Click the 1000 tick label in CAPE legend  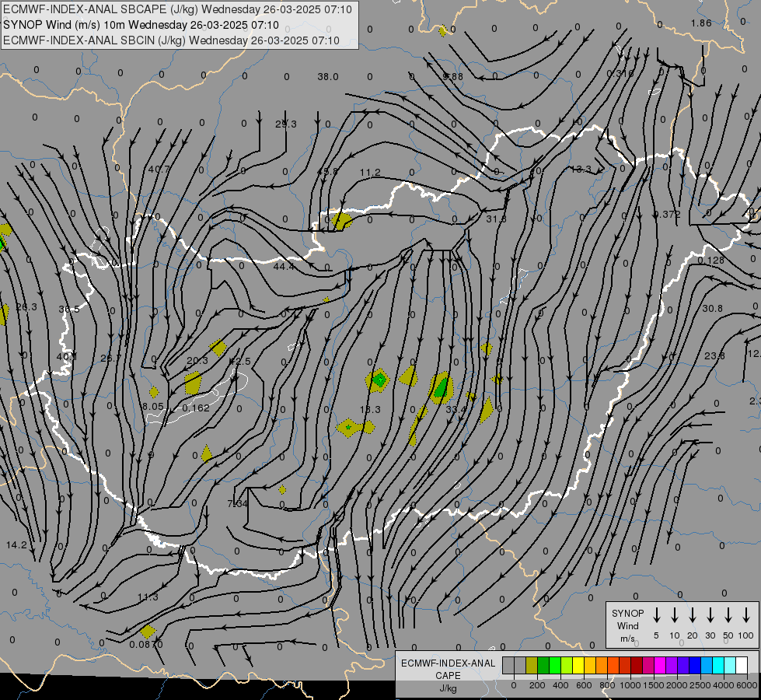pos(630,685)
